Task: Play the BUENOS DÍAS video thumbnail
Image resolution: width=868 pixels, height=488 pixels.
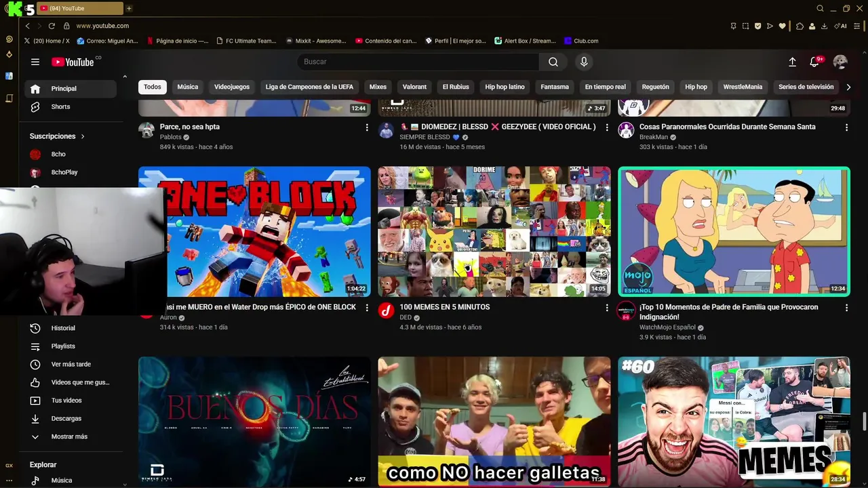Action: coord(254,422)
